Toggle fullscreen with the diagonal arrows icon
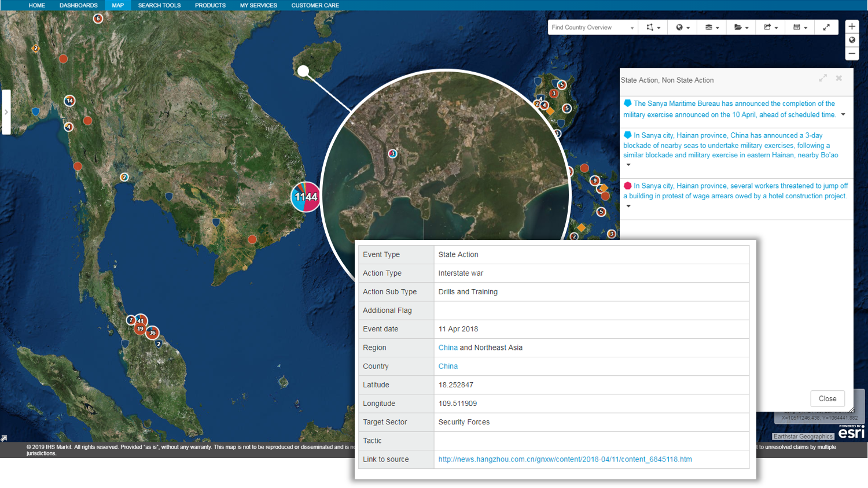 click(x=826, y=27)
